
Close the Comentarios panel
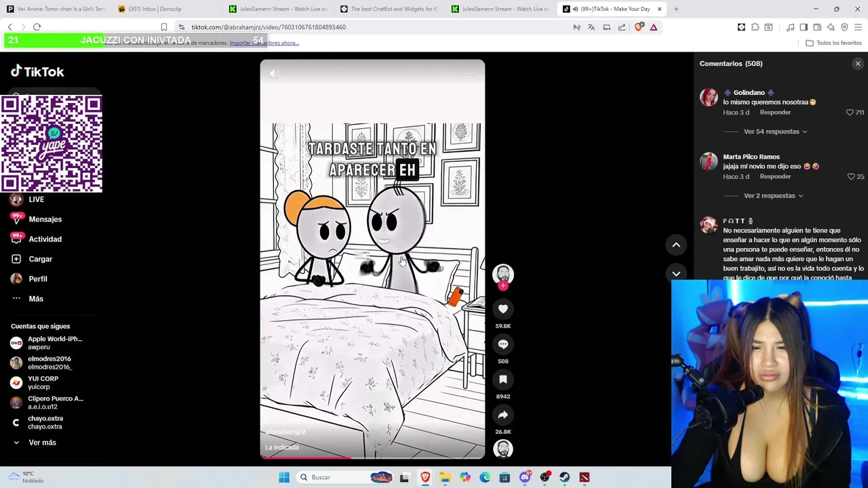pyautogui.click(x=858, y=64)
